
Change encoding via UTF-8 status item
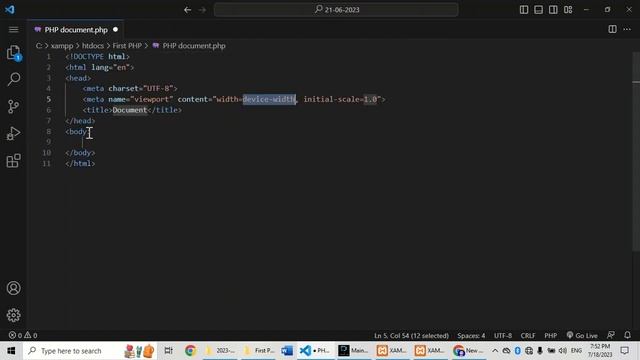(x=503, y=336)
